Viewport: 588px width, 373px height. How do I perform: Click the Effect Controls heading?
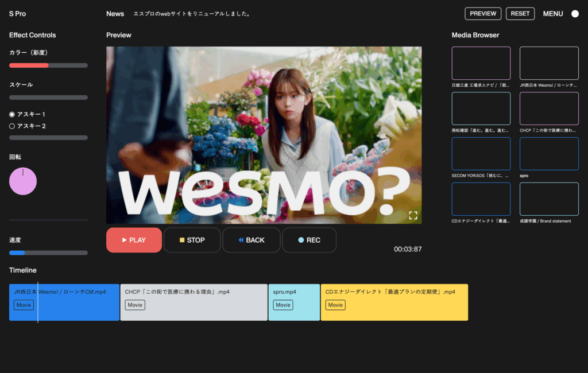coord(33,35)
